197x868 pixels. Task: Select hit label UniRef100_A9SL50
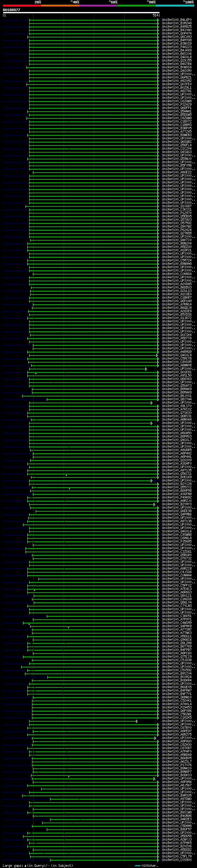176,375
